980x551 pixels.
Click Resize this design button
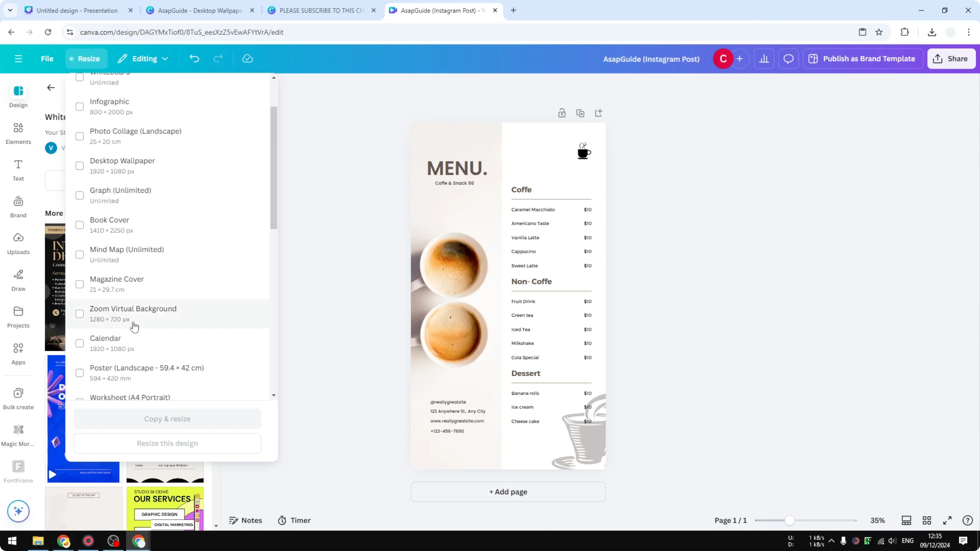[168, 443]
